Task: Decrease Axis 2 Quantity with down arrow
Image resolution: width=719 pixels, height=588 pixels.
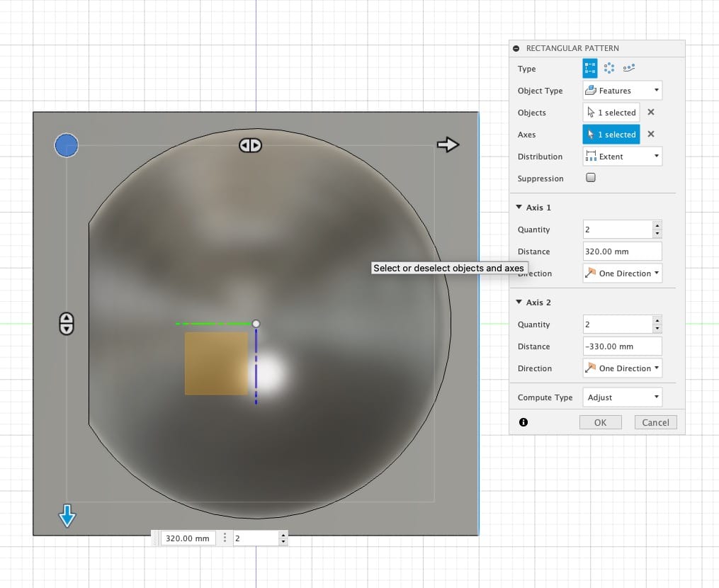Action: coord(657,329)
